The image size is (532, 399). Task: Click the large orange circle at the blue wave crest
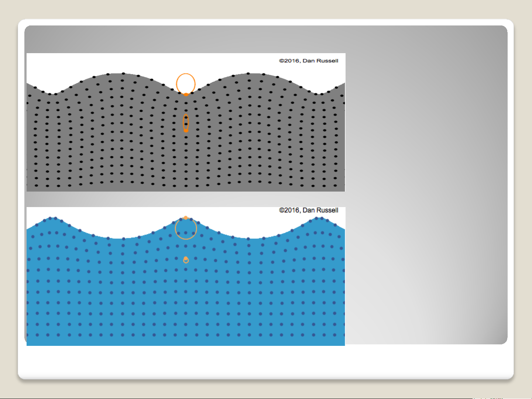186,228
